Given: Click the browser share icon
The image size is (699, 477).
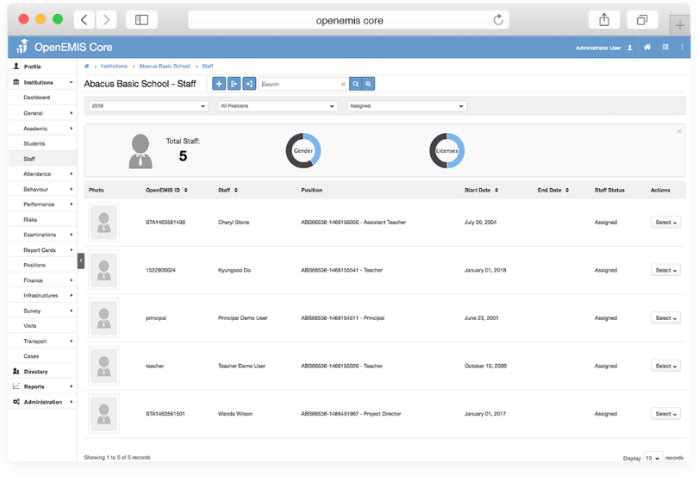Looking at the screenshot, I should click(x=604, y=20).
